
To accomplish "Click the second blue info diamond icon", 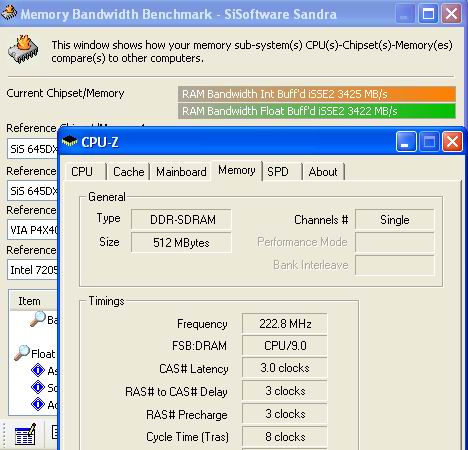I will click(38, 387).
